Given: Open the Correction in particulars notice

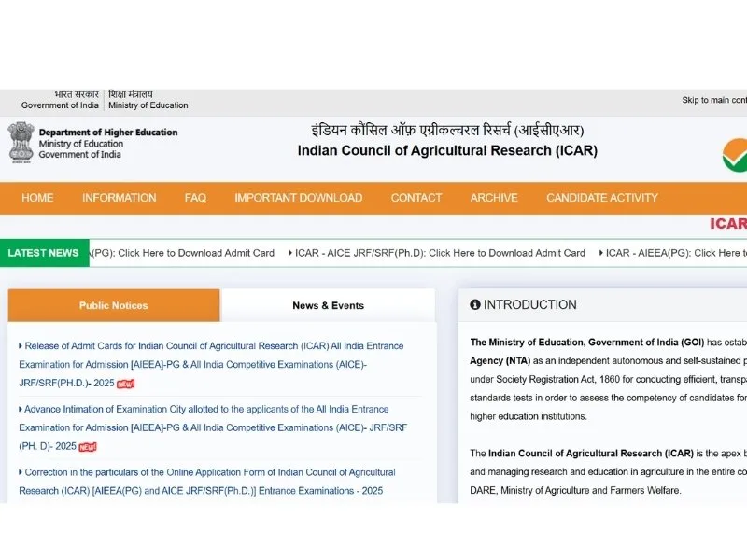Looking at the screenshot, I should [x=207, y=482].
